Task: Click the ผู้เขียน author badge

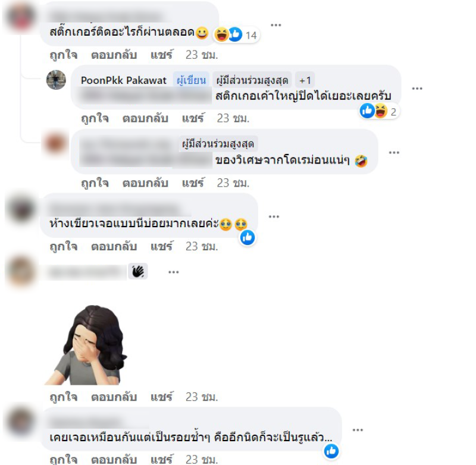Action: (191, 80)
